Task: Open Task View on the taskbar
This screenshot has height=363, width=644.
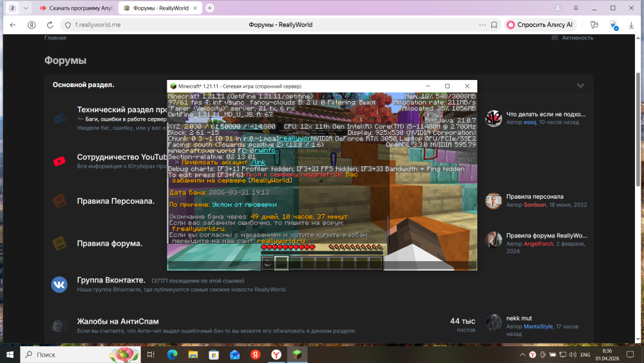Action: 151,355
